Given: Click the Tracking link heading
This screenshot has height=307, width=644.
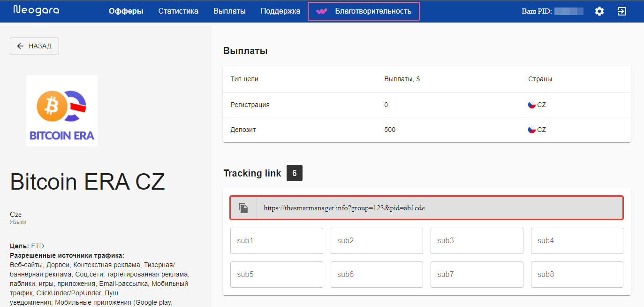Looking at the screenshot, I should tap(252, 173).
